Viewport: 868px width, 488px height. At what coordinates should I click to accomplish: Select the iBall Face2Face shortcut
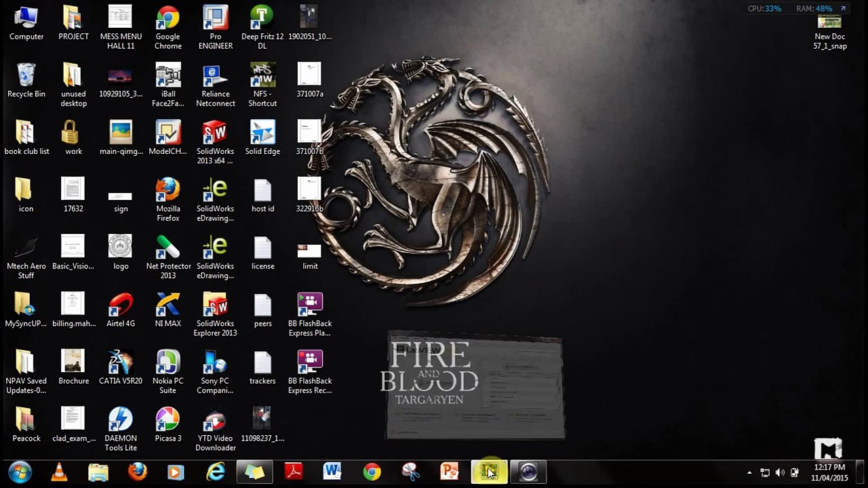pyautogui.click(x=167, y=85)
